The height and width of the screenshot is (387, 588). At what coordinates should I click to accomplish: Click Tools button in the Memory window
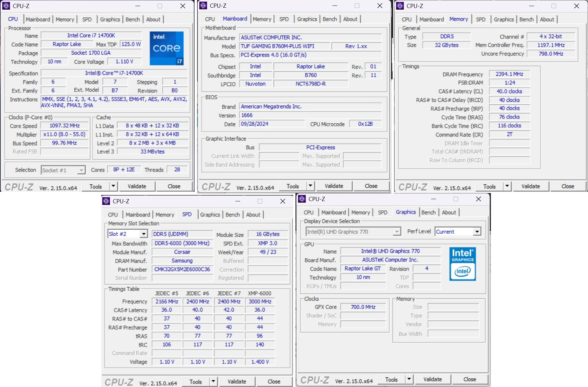[x=490, y=186]
